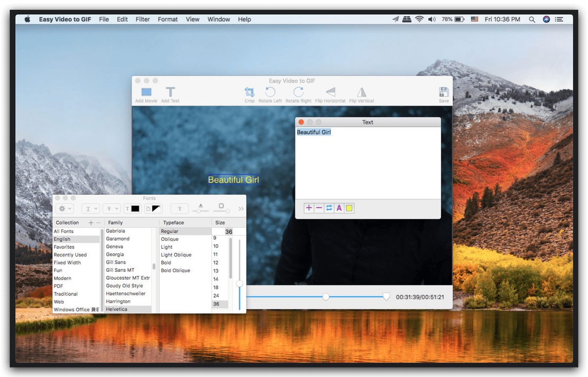The height and width of the screenshot is (377, 588).
Task: Choose the Goudy Old Style font family
Action: tap(128, 285)
